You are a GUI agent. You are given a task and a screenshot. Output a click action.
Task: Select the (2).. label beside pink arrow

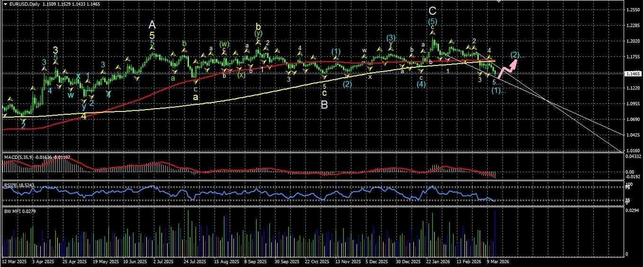[517, 55]
